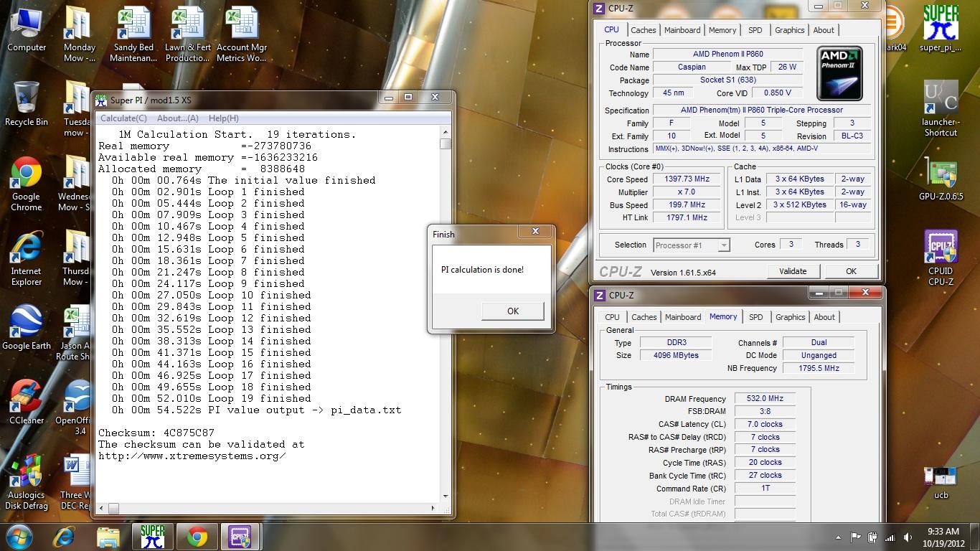Open About...(A) menu in Super PI

(177, 118)
